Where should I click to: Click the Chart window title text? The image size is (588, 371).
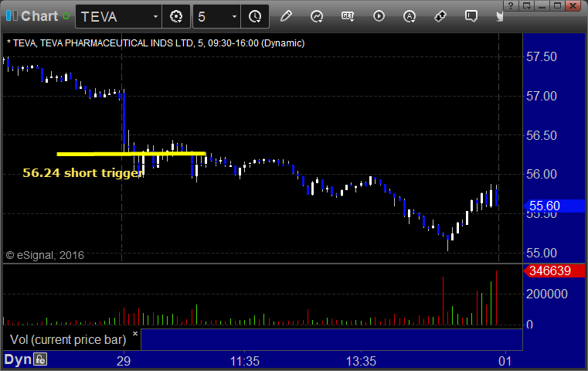coord(39,16)
